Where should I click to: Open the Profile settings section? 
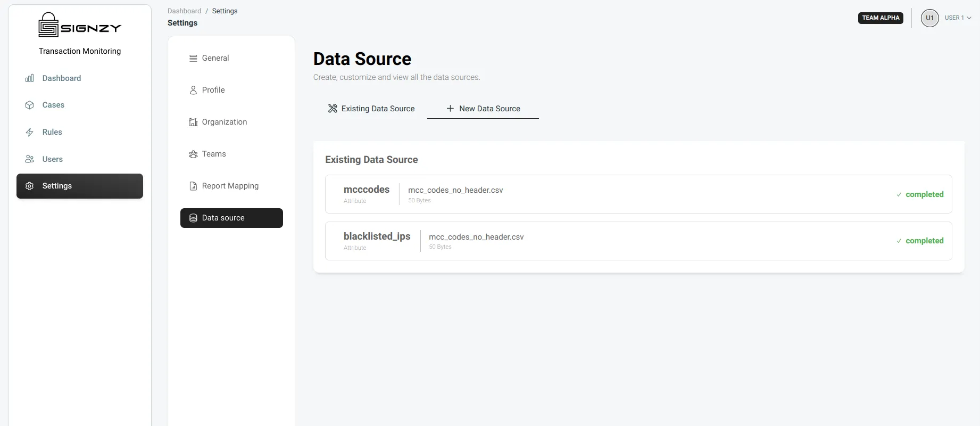(231, 91)
